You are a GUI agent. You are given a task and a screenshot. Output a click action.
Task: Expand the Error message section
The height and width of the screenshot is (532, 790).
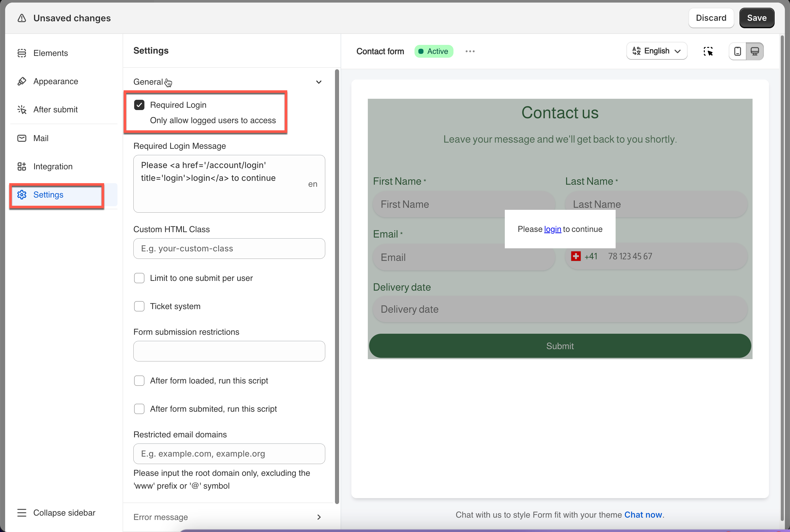coord(319,517)
